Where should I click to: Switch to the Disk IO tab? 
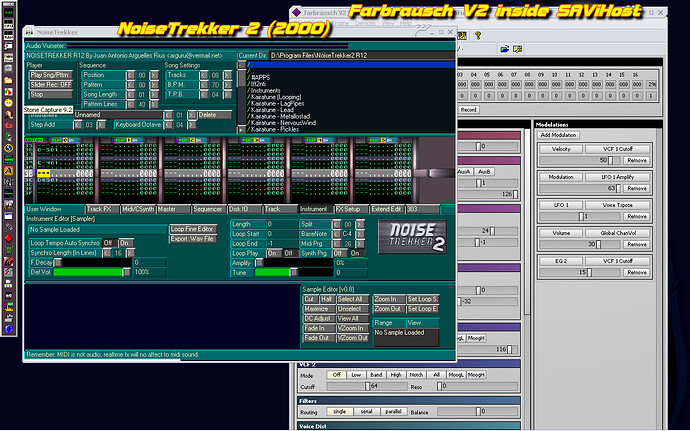(245, 209)
